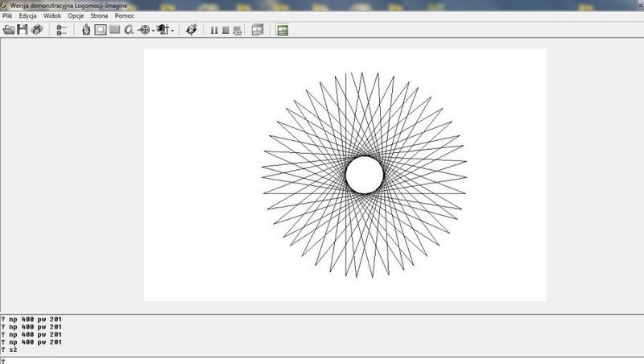The height and width of the screenshot is (364, 644).
Task: Click the open file folder icon
Action: pyautogui.click(x=9, y=30)
